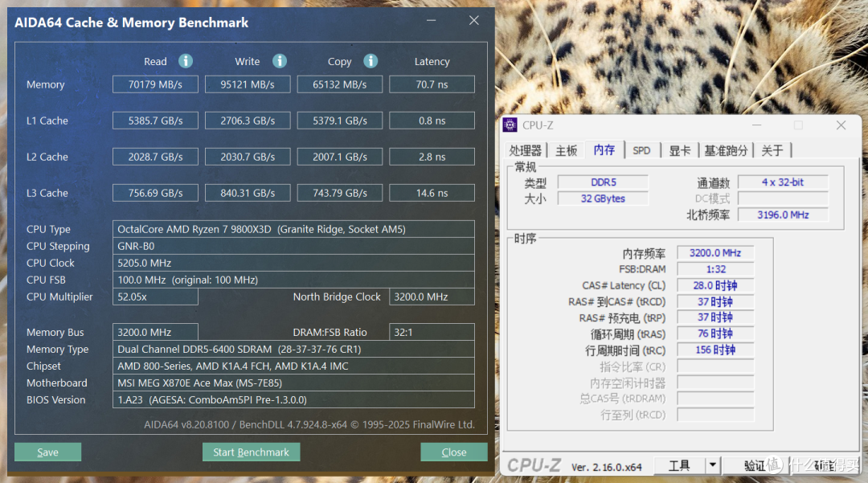
Task: Click L2 Cache Copy value 2007.1 GB/s
Action: 340,157
